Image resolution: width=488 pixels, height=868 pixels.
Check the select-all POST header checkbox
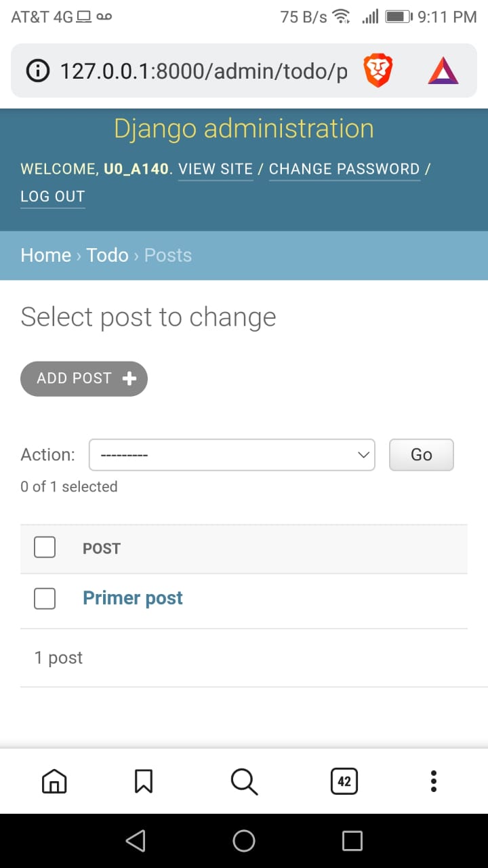45,547
